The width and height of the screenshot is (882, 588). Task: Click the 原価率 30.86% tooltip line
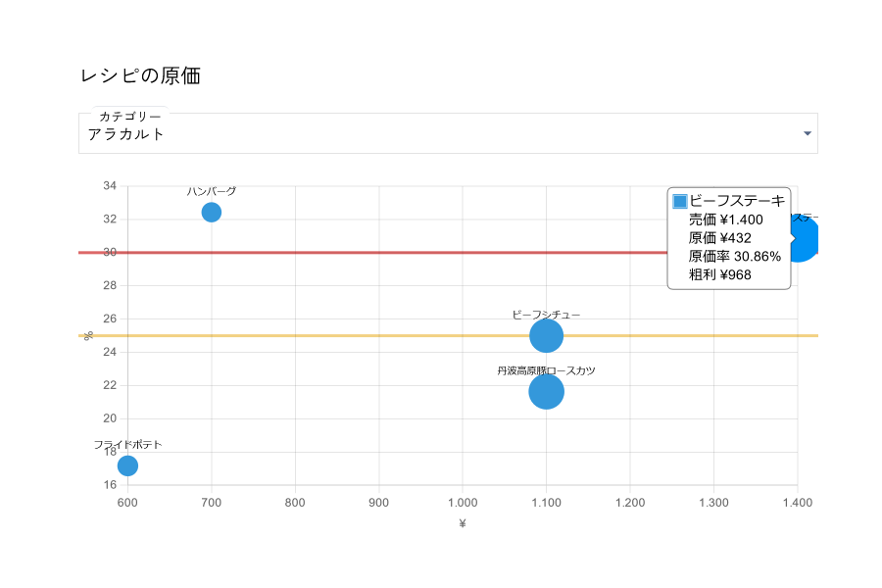point(734,256)
